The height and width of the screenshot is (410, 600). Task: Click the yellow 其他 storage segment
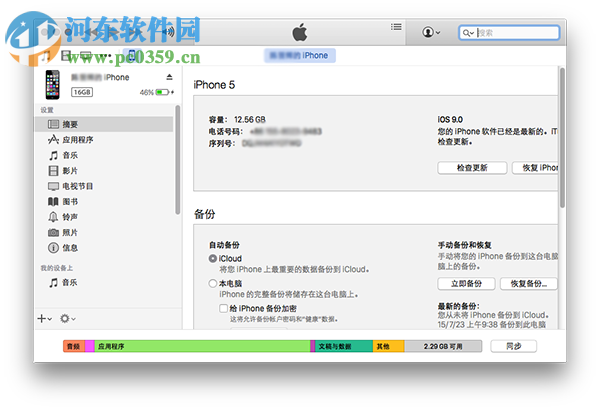pos(388,346)
